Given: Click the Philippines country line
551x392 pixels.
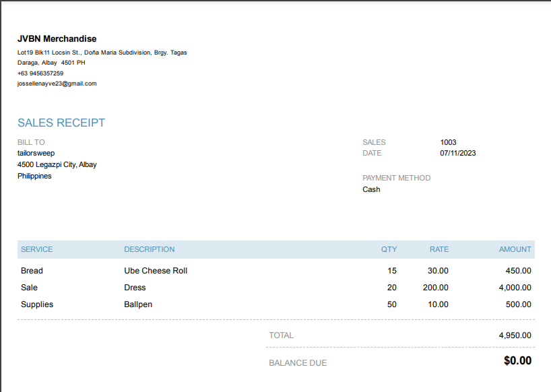Looking at the screenshot, I should pyautogui.click(x=34, y=176).
